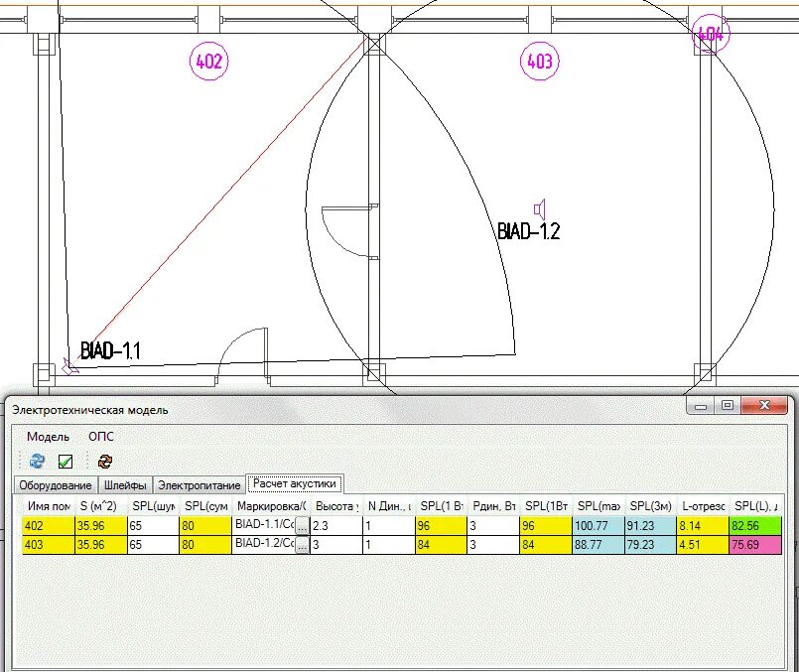
Task: Click speaker count field 1 in row 403
Action: (x=389, y=545)
